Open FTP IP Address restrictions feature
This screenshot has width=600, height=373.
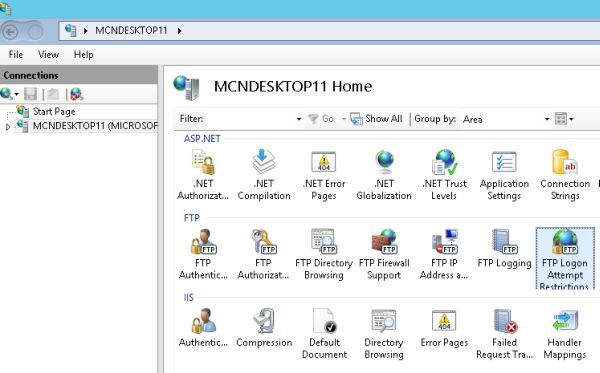tap(444, 254)
